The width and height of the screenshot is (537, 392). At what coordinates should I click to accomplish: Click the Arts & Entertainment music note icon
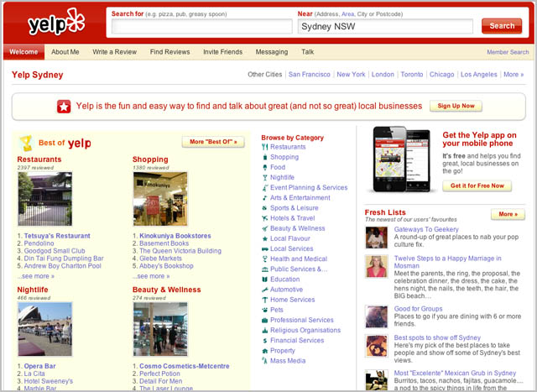tap(265, 198)
